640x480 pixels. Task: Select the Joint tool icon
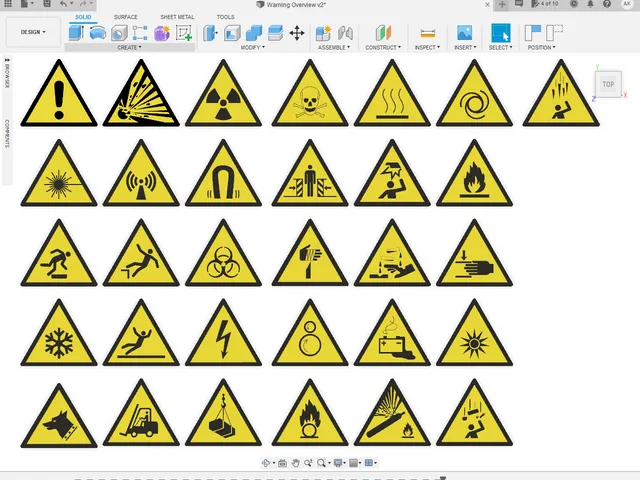pyautogui.click(x=345, y=33)
